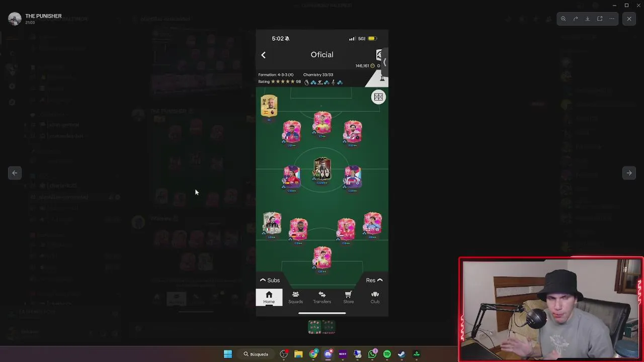The height and width of the screenshot is (362, 644).
Task: Select the left winger card at LW
Action: [291, 132]
